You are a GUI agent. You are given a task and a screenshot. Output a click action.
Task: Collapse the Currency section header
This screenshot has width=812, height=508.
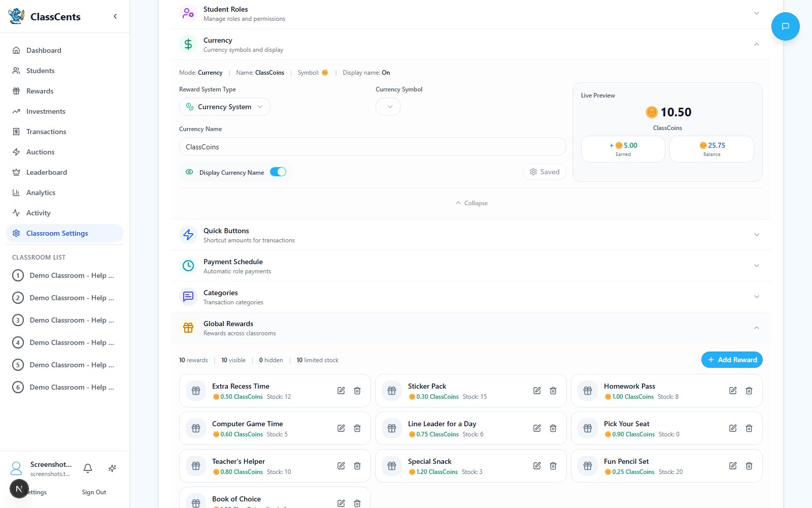tap(470, 45)
